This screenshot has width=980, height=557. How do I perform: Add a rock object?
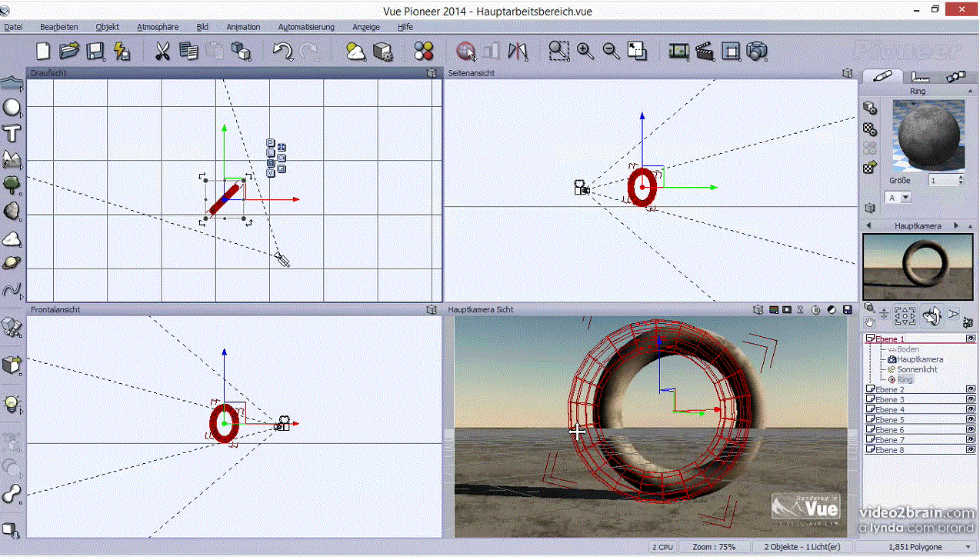click(x=12, y=211)
